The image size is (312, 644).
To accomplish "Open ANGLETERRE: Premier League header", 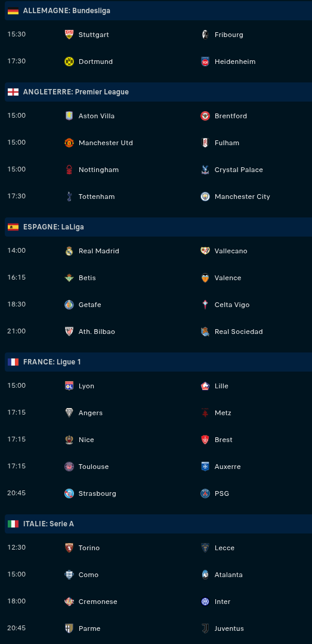I will 158,92.
